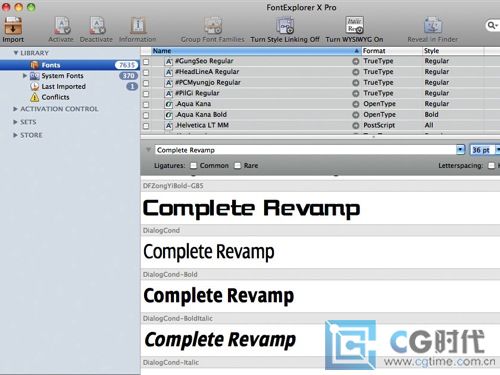The height and width of the screenshot is (375, 500).
Task: Collapse preview options disclosure triangle
Action: 148,150
